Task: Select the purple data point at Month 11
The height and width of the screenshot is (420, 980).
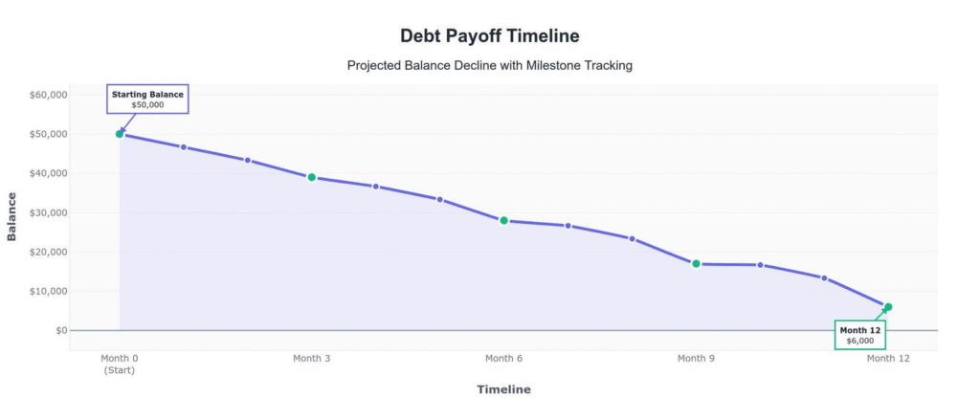Action: point(824,278)
